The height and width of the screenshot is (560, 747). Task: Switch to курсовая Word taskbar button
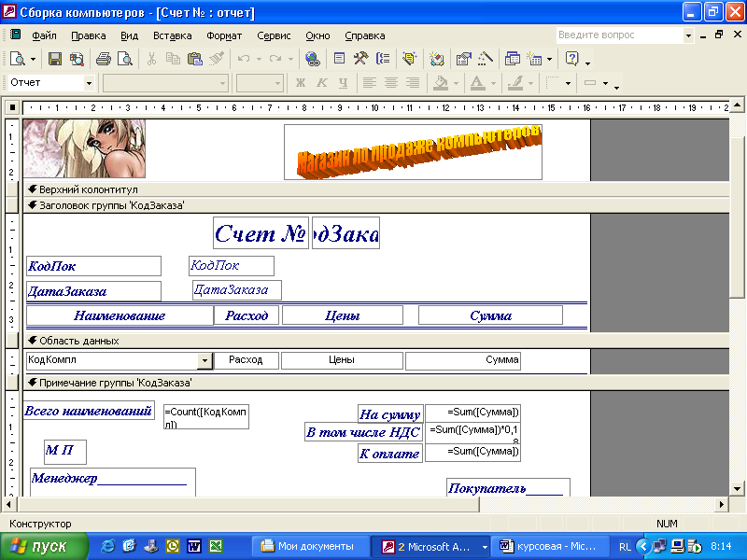[550, 546]
